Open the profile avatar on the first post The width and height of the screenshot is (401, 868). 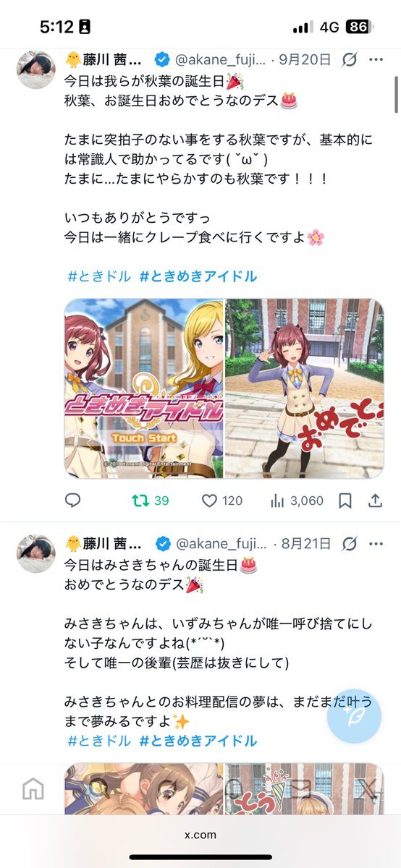pyautogui.click(x=36, y=70)
